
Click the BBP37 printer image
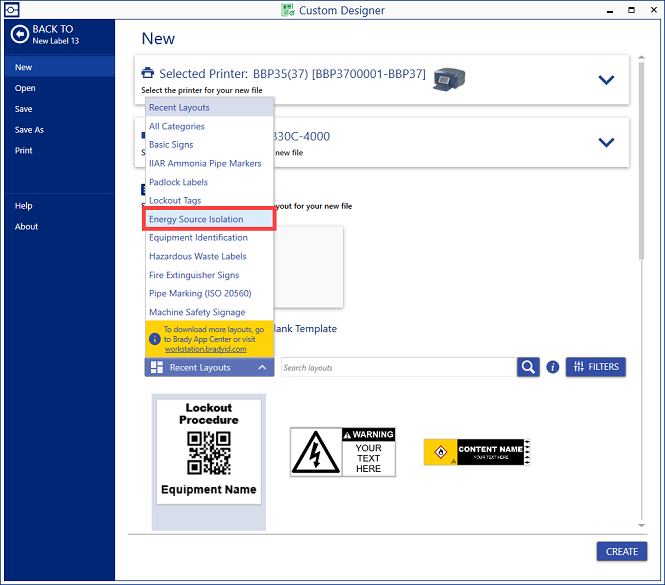(449, 79)
